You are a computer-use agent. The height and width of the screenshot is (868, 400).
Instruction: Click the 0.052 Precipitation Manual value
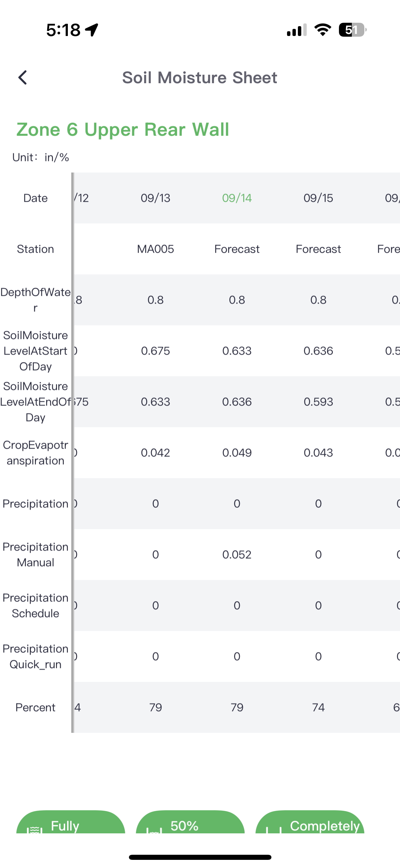coord(237,555)
